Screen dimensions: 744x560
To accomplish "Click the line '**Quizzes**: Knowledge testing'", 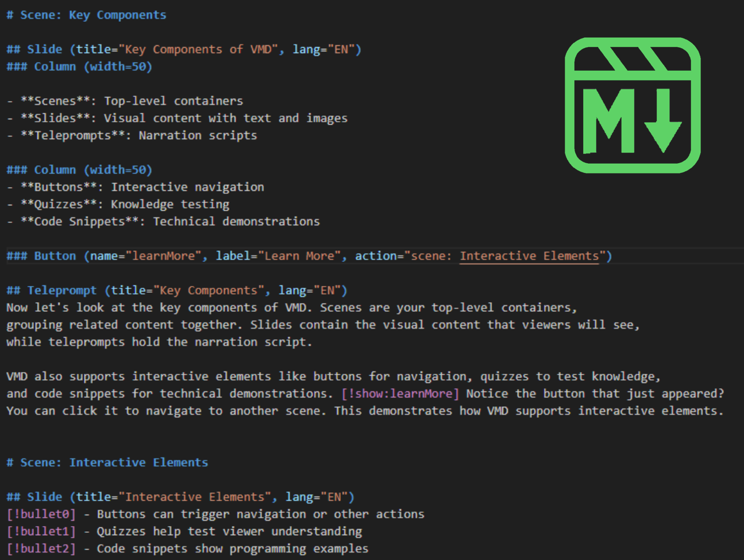I will (x=118, y=204).
